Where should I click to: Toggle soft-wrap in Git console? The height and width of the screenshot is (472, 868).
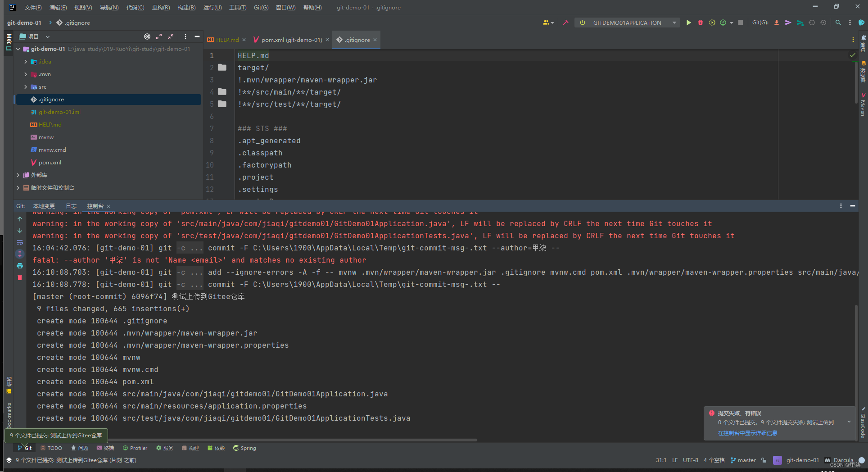20,242
